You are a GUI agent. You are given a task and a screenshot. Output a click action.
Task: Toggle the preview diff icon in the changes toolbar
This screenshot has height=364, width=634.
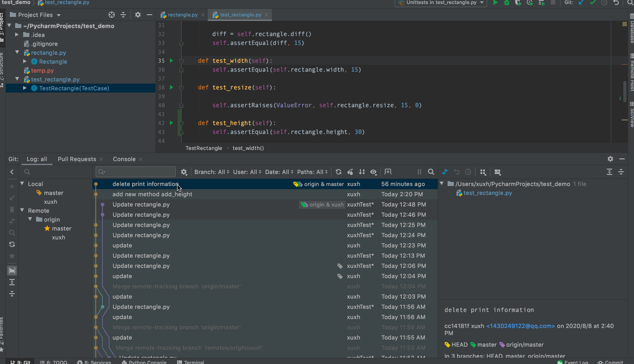click(x=497, y=172)
